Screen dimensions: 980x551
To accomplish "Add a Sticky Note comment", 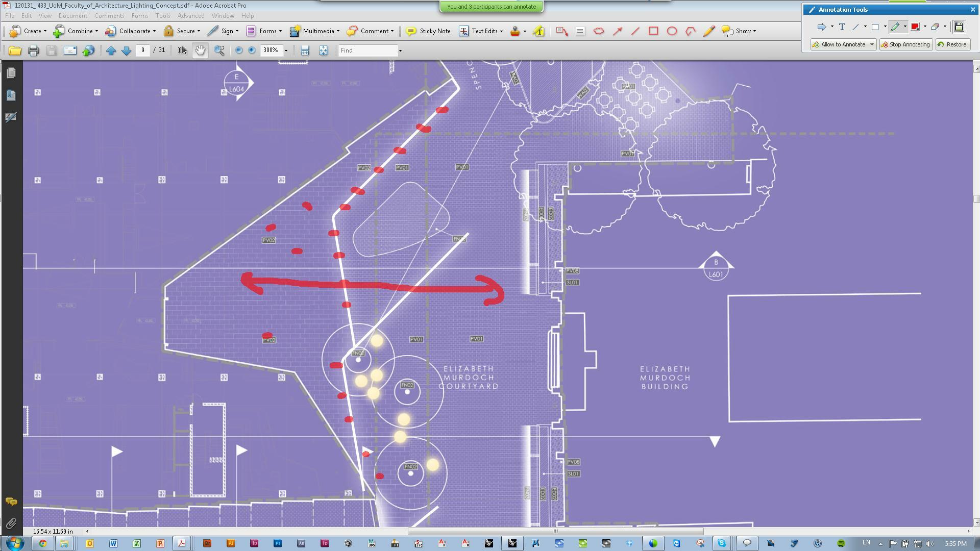I will (x=428, y=31).
